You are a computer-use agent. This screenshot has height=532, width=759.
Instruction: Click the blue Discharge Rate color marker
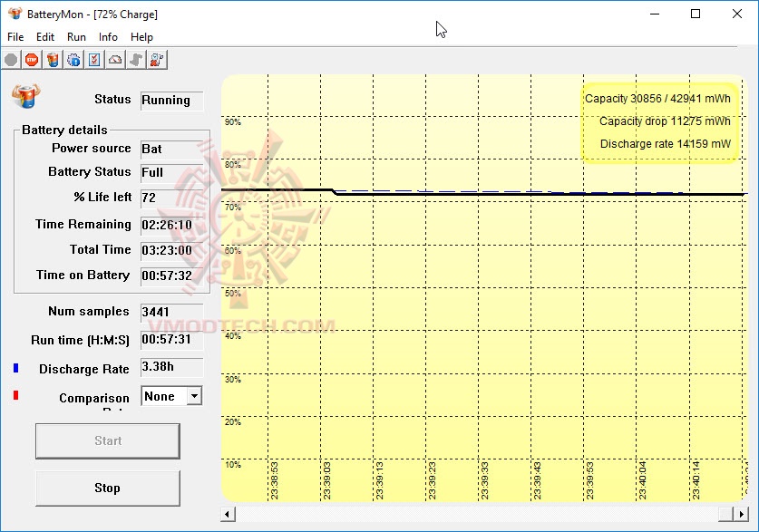click(x=16, y=369)
